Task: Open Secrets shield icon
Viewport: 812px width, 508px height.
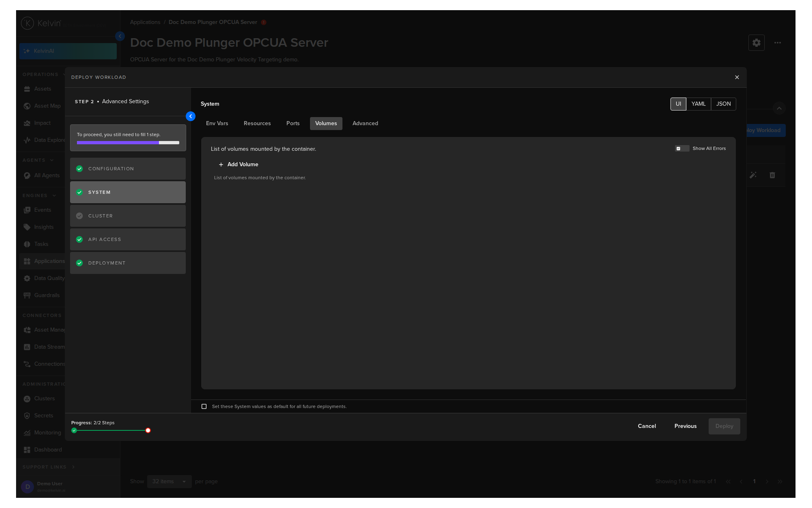Action: pos(27,416)
